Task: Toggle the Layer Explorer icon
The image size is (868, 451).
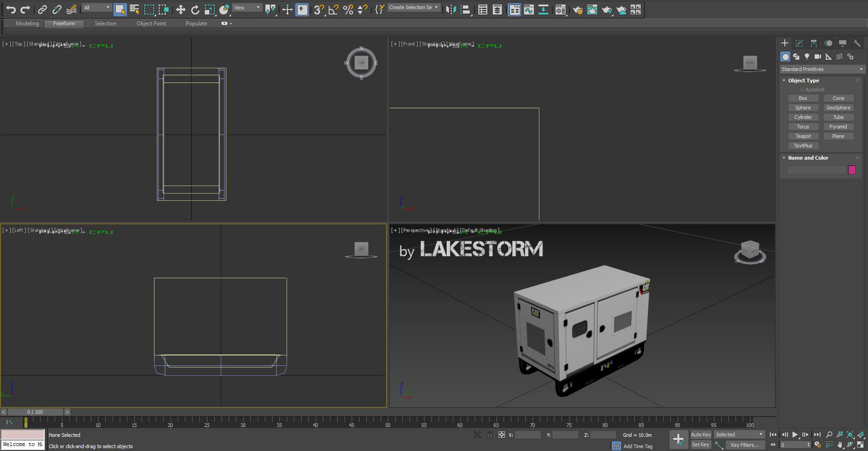Action: click(497, 10)
